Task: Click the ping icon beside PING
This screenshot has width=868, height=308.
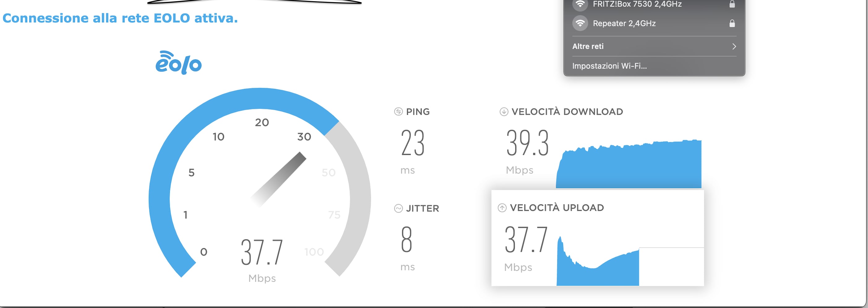Action: tap(398, 112)
